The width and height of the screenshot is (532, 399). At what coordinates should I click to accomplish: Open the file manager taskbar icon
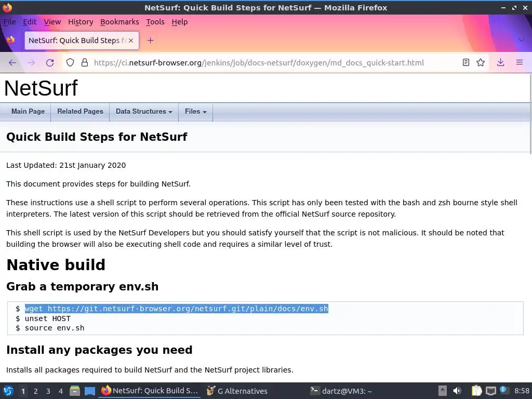click(75, 391)
